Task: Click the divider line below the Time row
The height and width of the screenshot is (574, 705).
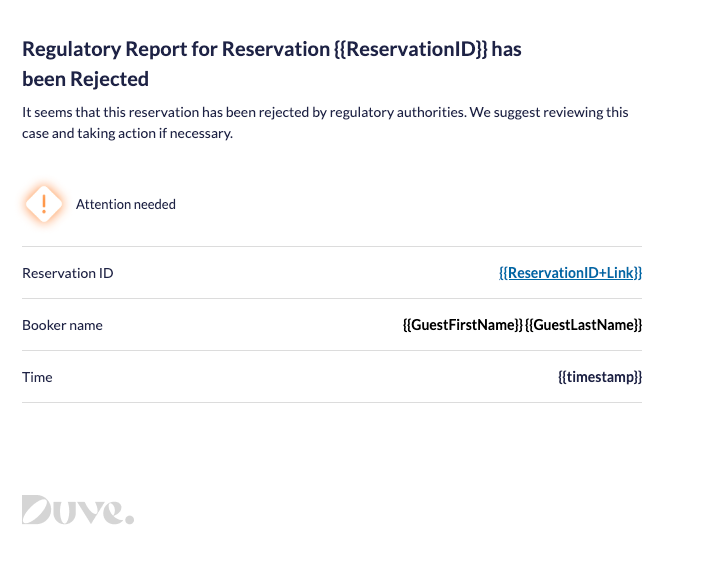Action: pos(332,403)
